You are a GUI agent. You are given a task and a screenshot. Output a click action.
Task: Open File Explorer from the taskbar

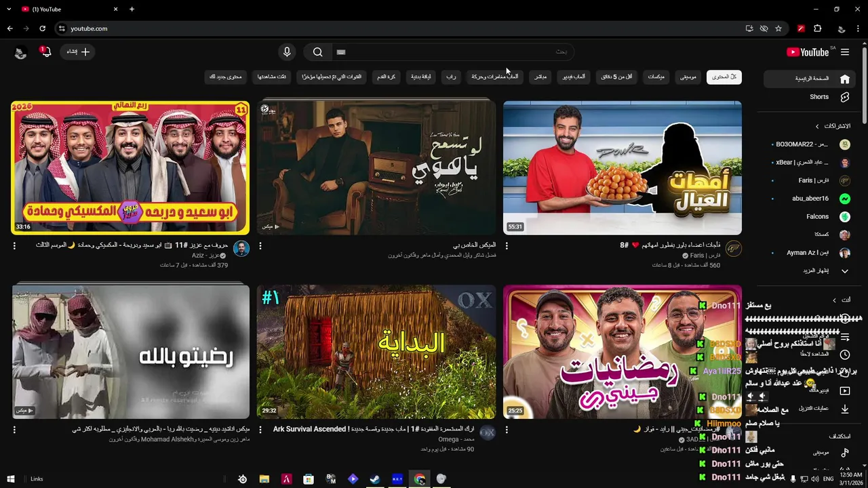tap(264, 479)
